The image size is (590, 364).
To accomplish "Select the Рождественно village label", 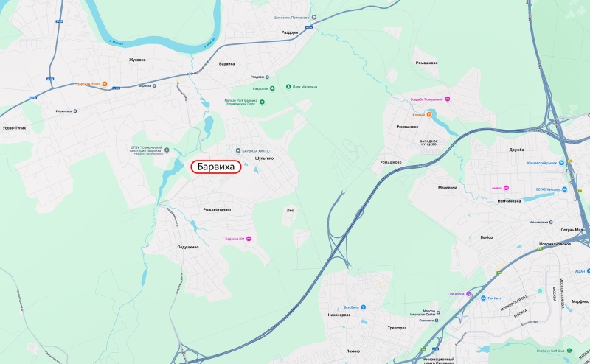I will [x=217, y=210].
